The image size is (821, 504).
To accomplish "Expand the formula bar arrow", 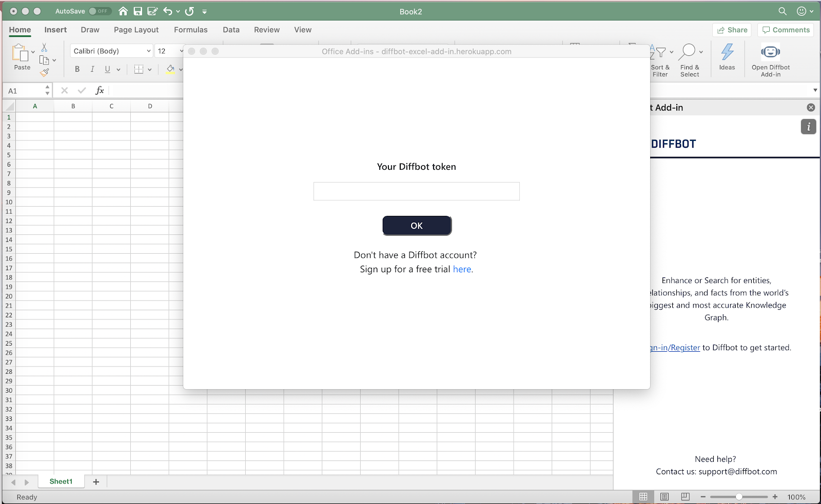I will [815, 90].
